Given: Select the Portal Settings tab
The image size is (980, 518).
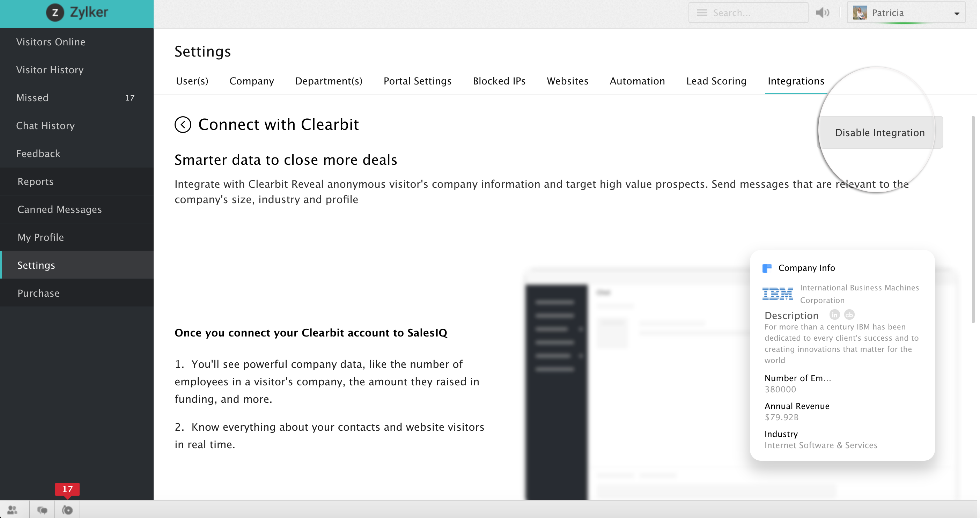Looking at the screenshot, I should 417,81.
